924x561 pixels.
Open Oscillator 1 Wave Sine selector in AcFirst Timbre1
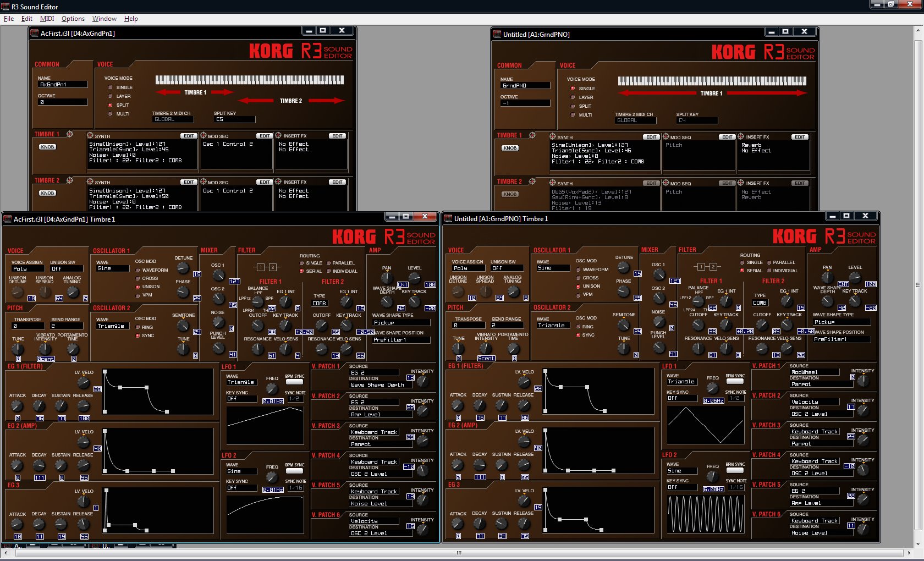[113, 268]
